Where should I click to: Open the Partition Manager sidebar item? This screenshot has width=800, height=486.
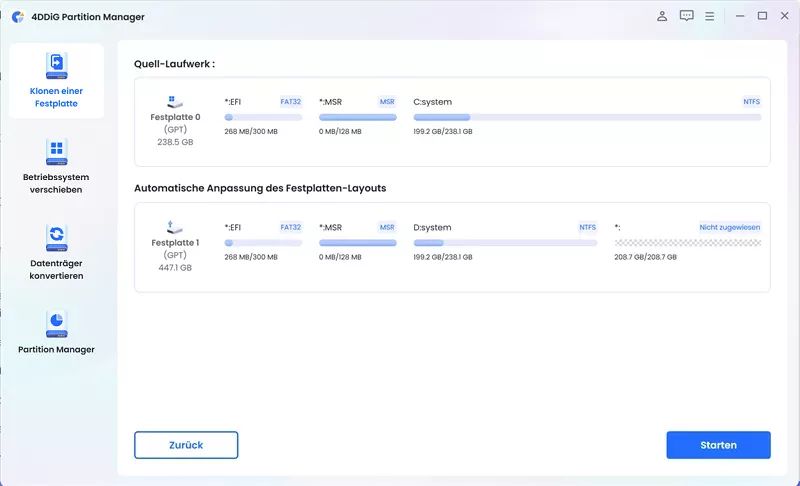pos(56,332)
